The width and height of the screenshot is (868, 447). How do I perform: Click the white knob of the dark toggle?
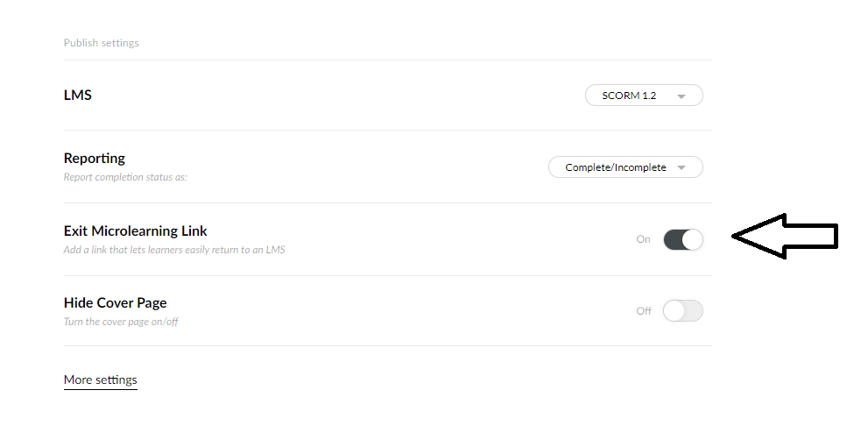pyautogui.click(x=692, y=239)
